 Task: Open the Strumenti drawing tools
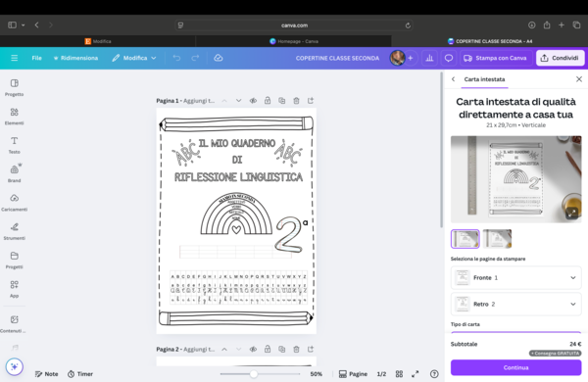(15, 231)
